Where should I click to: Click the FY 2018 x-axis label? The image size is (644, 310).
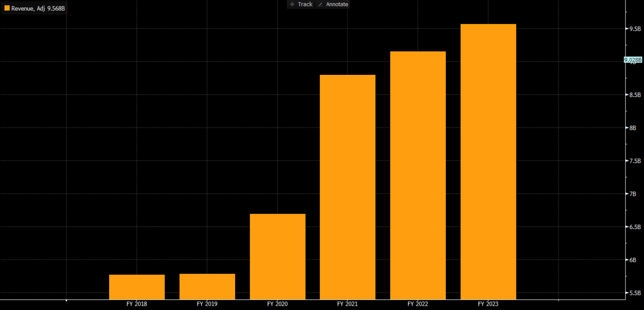tap(137, 304)
